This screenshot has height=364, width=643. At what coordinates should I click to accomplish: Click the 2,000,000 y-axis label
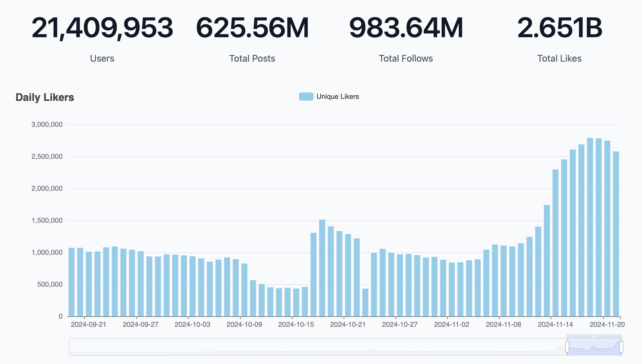coord(47,188)
